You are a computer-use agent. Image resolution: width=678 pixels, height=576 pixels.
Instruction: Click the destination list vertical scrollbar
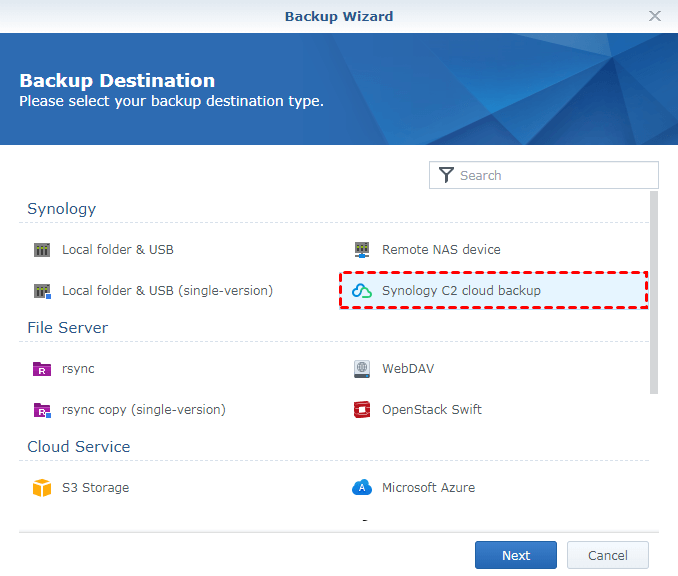click(654, 292)
